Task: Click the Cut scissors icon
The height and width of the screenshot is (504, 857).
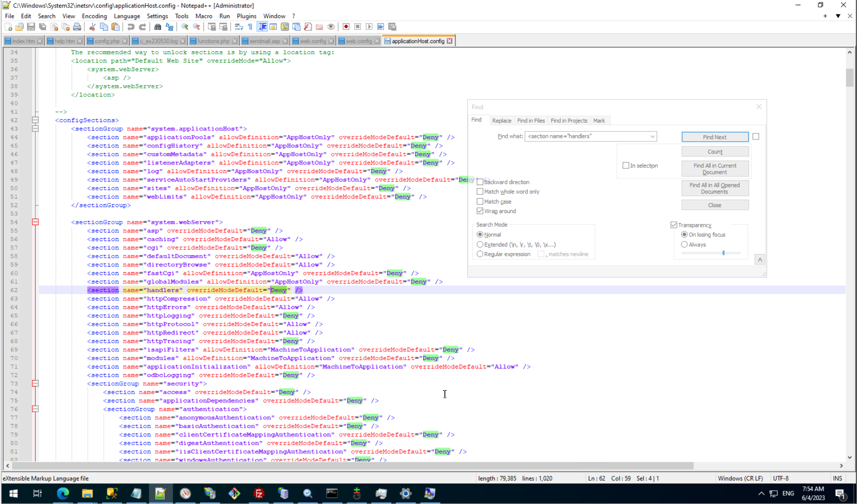Action: [x=92, y=27]
